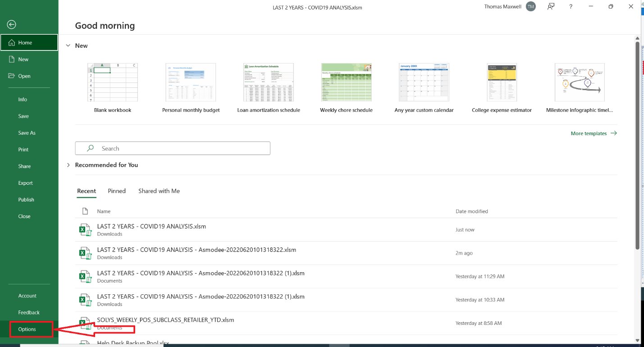Pick the Personal monthly budget template

tap(191, 88)
